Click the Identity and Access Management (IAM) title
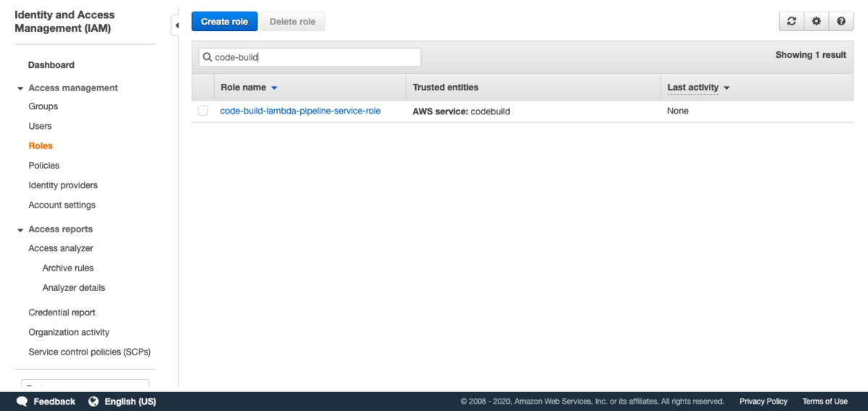 (x=64, y=22)
